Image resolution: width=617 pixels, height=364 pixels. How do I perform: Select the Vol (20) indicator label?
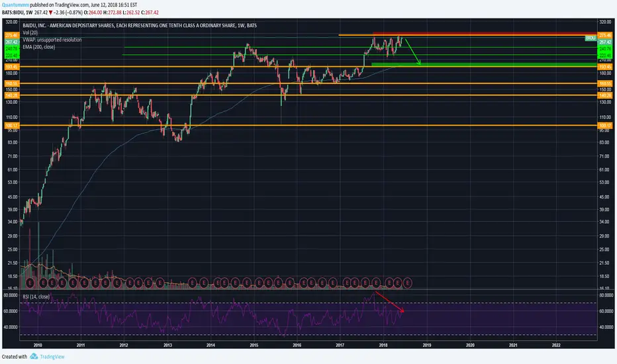point(30,32)
